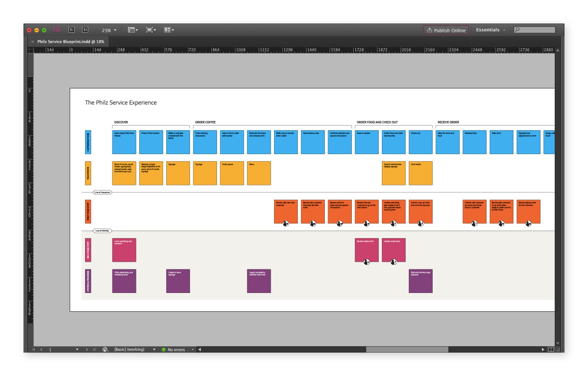588x376 pixels.
Task: Click the Open document menu icon in status bar
Action: click(105, 349)
